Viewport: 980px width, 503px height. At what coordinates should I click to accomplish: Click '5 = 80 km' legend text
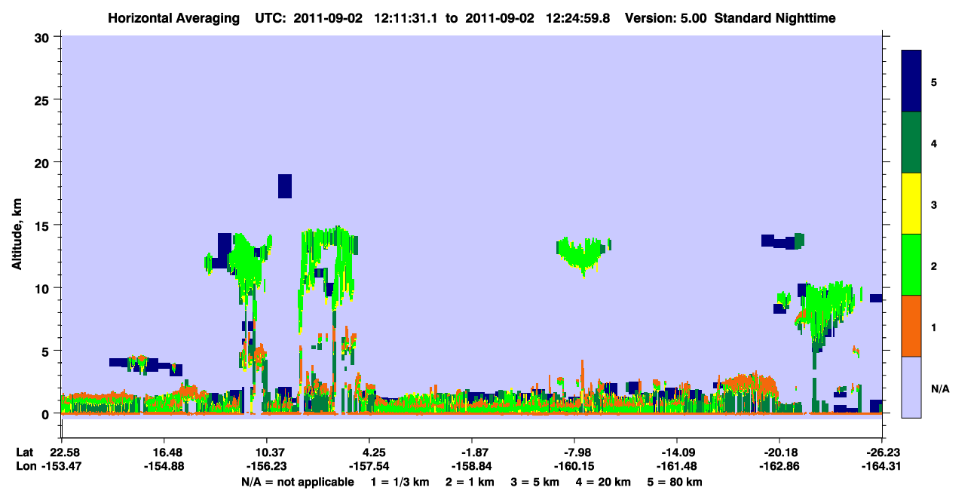point(675,482)
